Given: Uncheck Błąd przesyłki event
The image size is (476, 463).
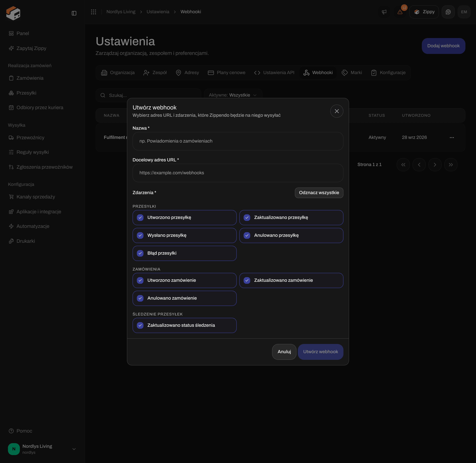Looking at the screenshot, I should point(184,253).
